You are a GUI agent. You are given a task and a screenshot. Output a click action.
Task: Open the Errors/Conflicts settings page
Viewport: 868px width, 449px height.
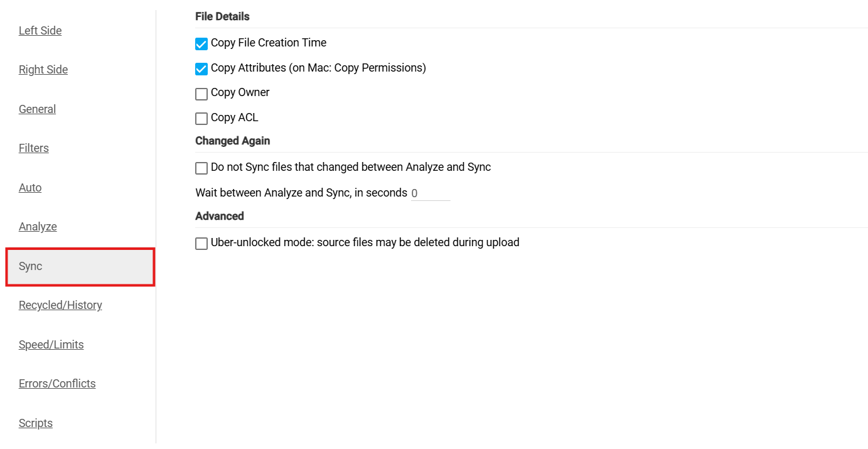click(x=57, y=383)
